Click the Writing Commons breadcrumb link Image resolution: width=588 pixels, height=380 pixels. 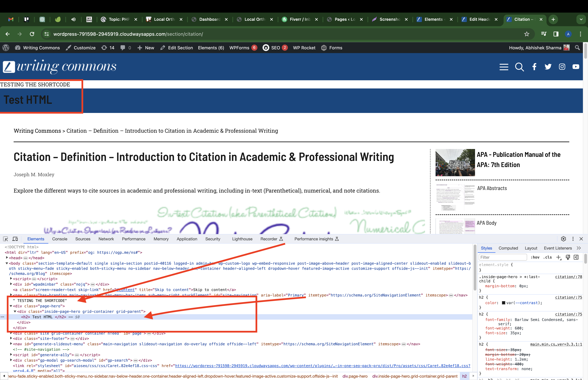(37, 131)
